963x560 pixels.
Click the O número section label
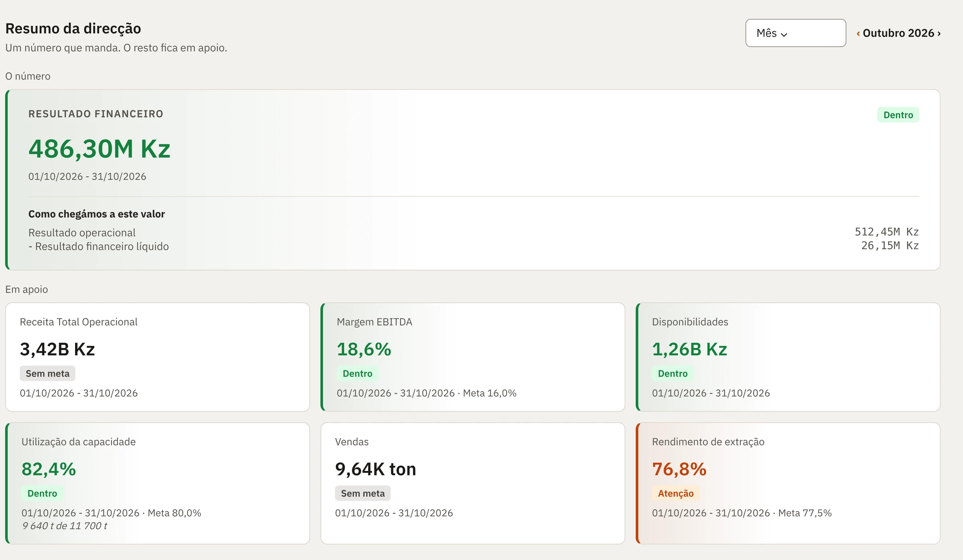coord(28,76)
